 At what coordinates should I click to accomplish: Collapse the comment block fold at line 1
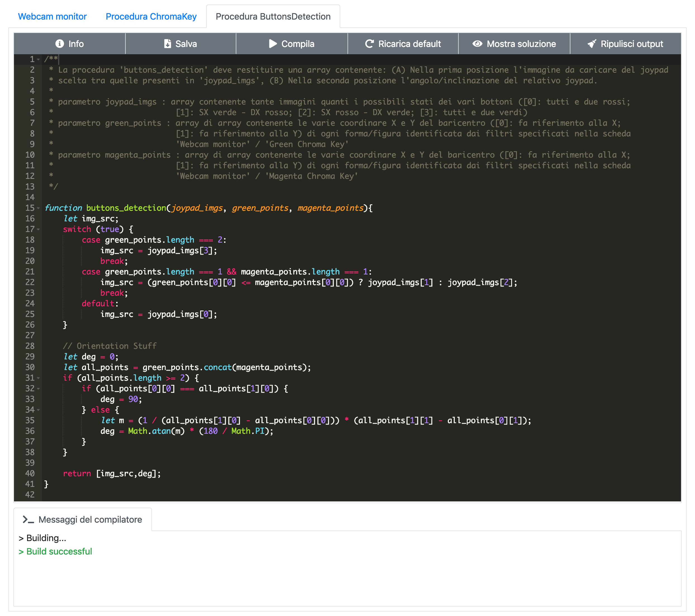click(x=39, y=60)
